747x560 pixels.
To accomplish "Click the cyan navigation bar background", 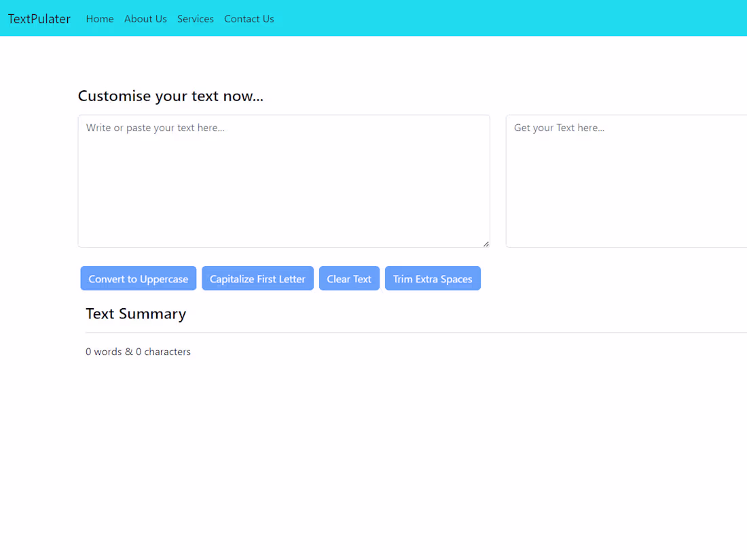I will [475, 18].
